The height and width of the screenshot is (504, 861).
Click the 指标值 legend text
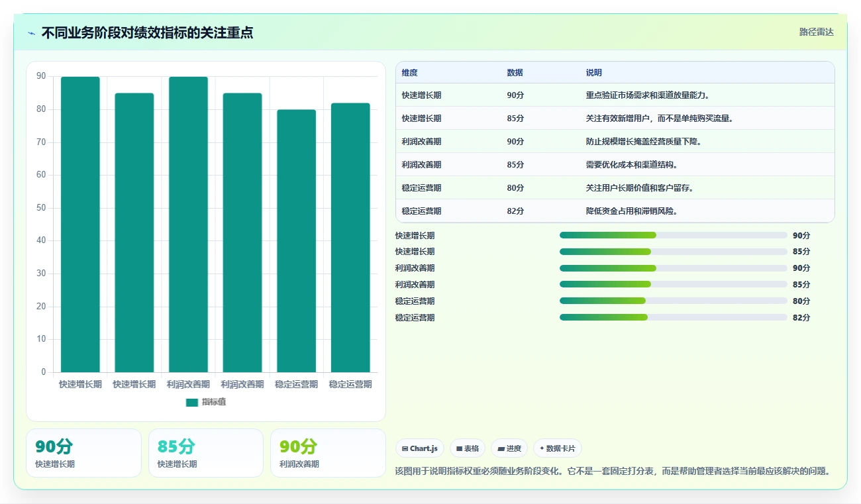[x=214, y=402]
